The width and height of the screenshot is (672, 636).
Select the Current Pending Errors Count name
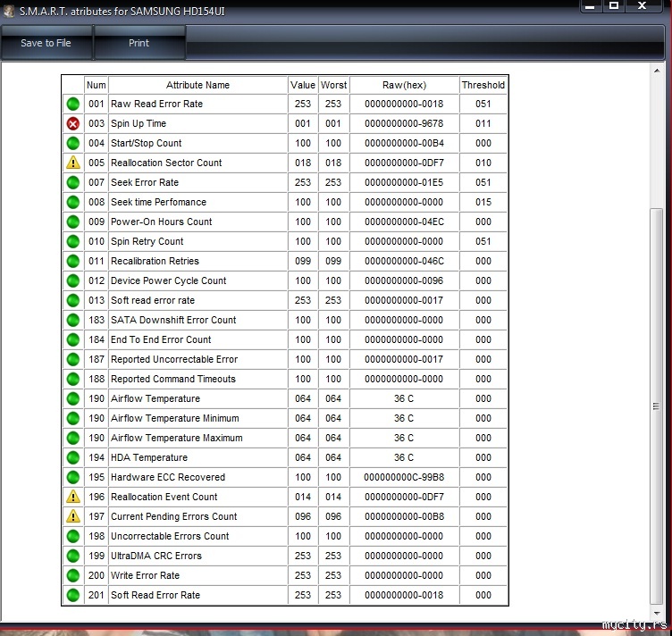click(174, 516)
